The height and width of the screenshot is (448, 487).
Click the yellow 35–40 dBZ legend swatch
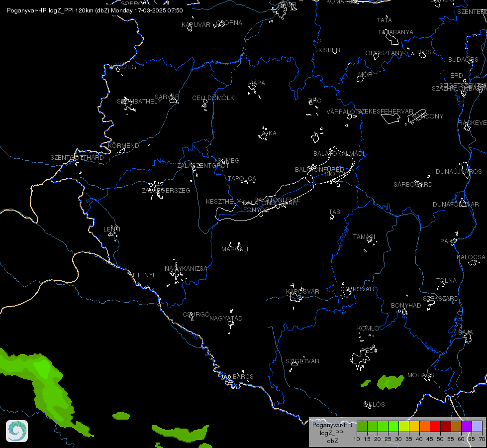[414, 426]
